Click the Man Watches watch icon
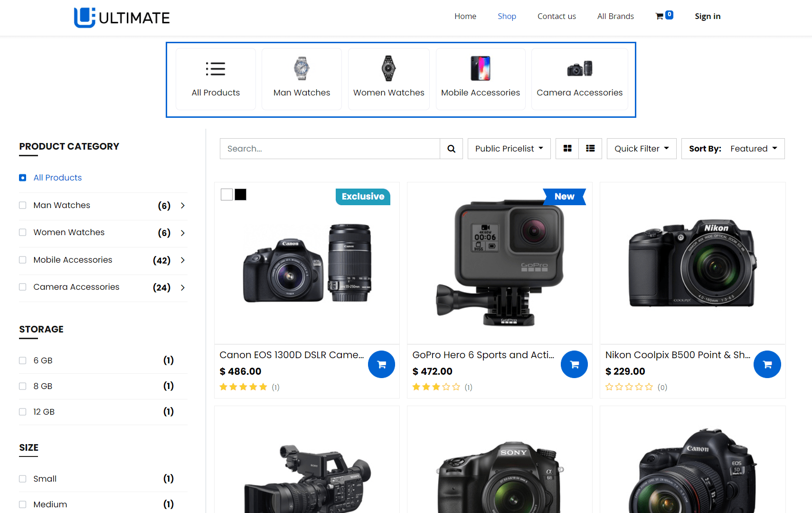Image resolution: width=812 pixels, height=513 pixels. [x=302, y=68]
